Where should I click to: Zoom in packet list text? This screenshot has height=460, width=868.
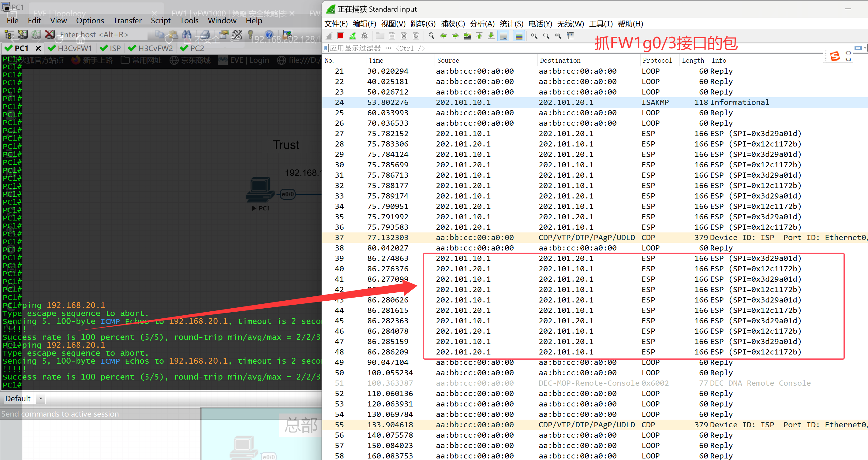pos(534,36)
